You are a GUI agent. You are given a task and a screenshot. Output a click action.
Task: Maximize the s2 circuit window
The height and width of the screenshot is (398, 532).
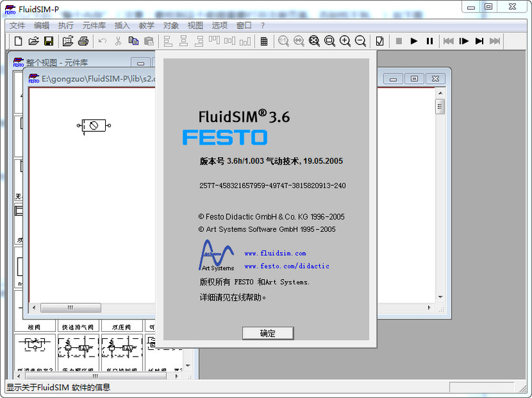(415, 79)
